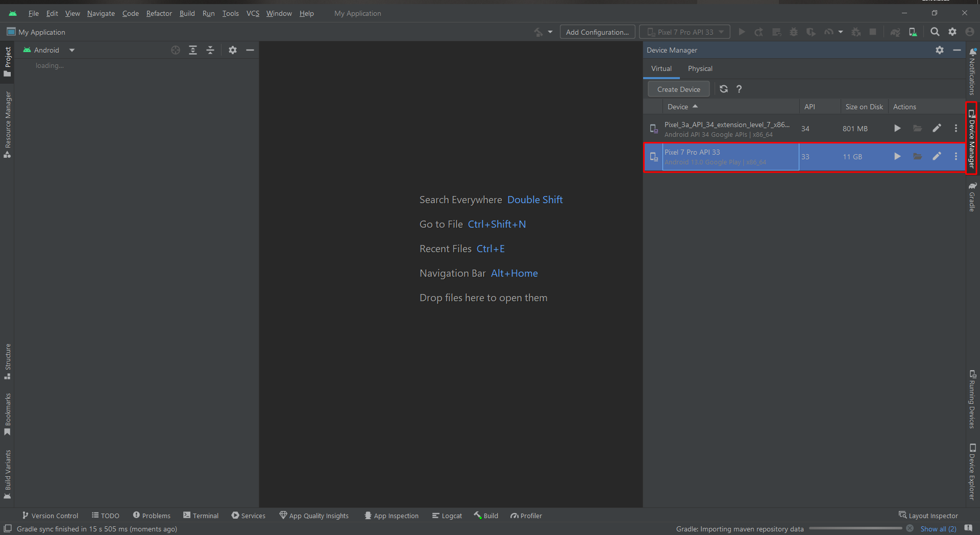Show Pixel 7 Pro files folder icon
Screen dimensions: 980x535
point(917,157)
